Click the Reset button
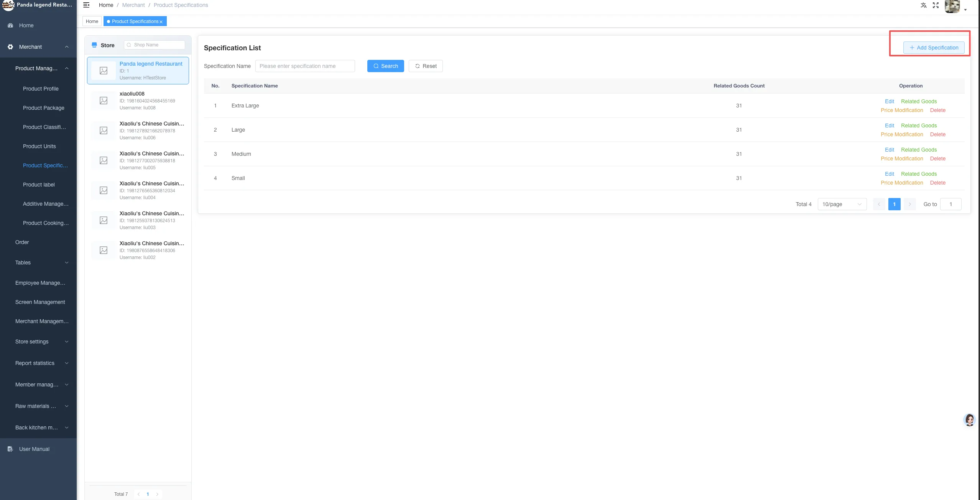Screen dimensions: 980x500 (x=426, y=66)
